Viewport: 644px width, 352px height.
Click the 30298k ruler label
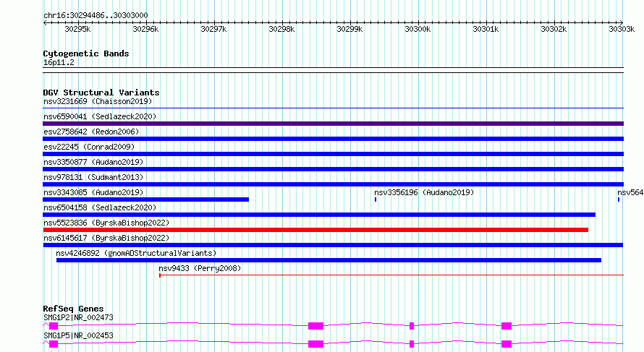click(281, 29)
